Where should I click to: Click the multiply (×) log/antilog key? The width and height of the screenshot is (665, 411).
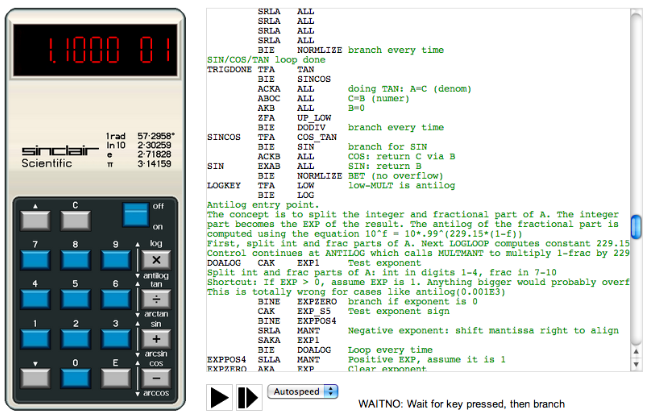(156, 260)
